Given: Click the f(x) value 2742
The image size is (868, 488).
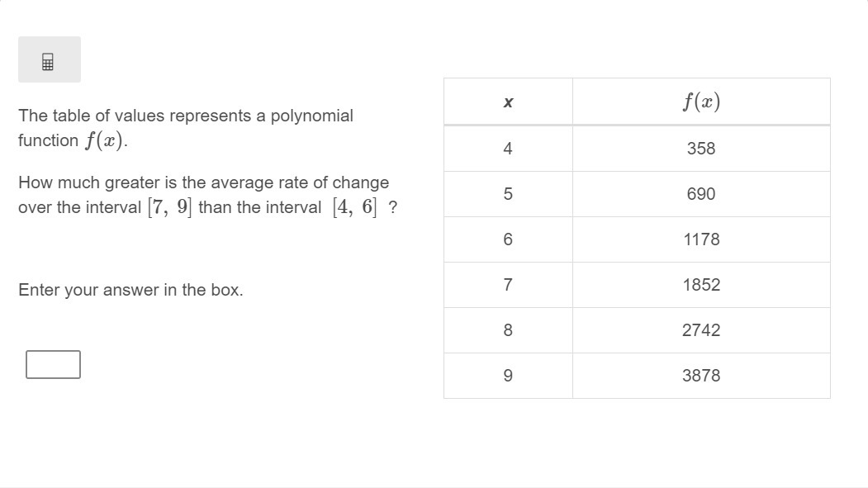Looking at the screenshot, I should [x=700, y=330].
